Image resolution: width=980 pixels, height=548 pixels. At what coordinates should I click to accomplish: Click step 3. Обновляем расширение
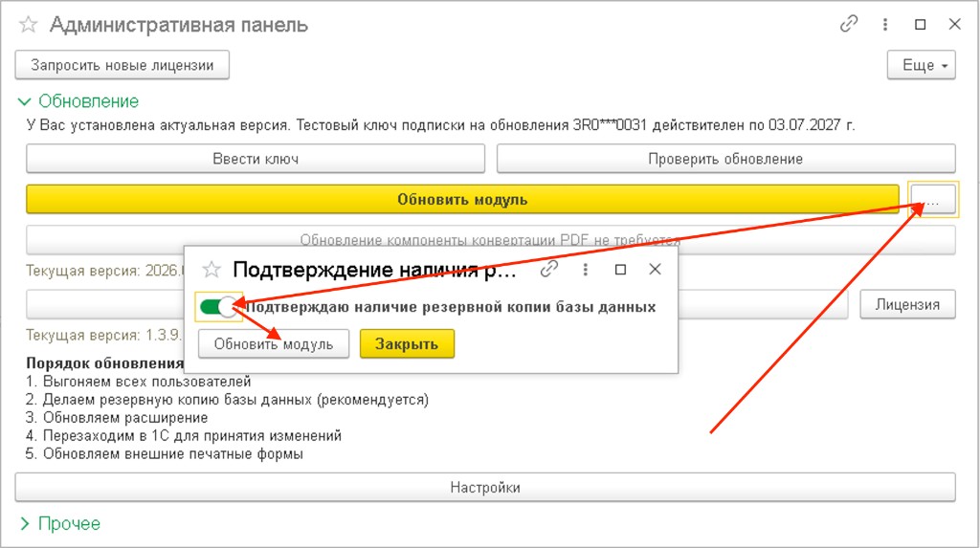click(x=117, y=417)
